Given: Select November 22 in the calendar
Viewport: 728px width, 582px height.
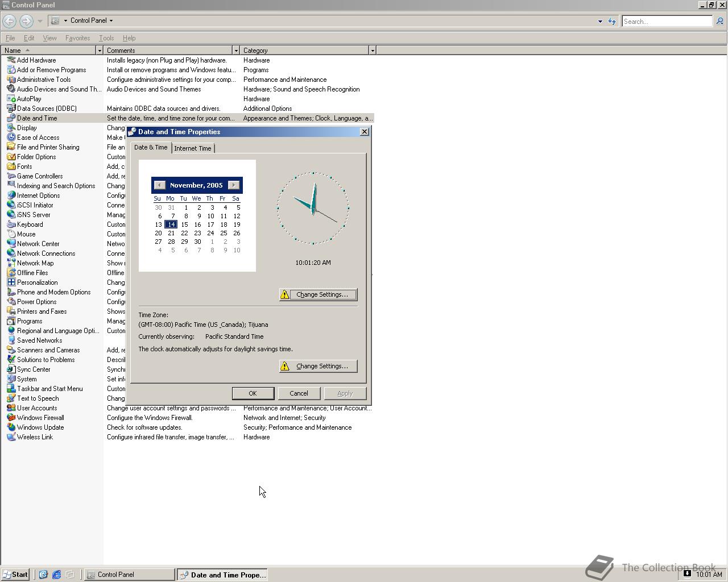Looking at the screenshot, I should [x=184, y=233].
